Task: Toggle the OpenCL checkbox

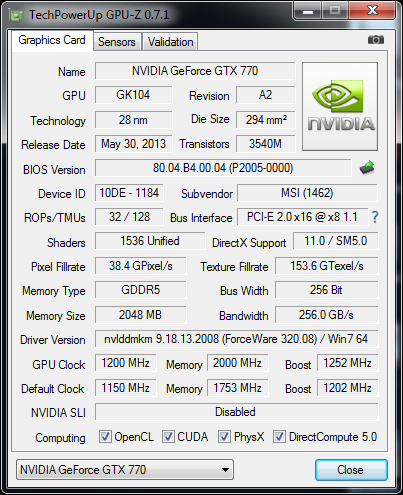Action: coord(105,436)
